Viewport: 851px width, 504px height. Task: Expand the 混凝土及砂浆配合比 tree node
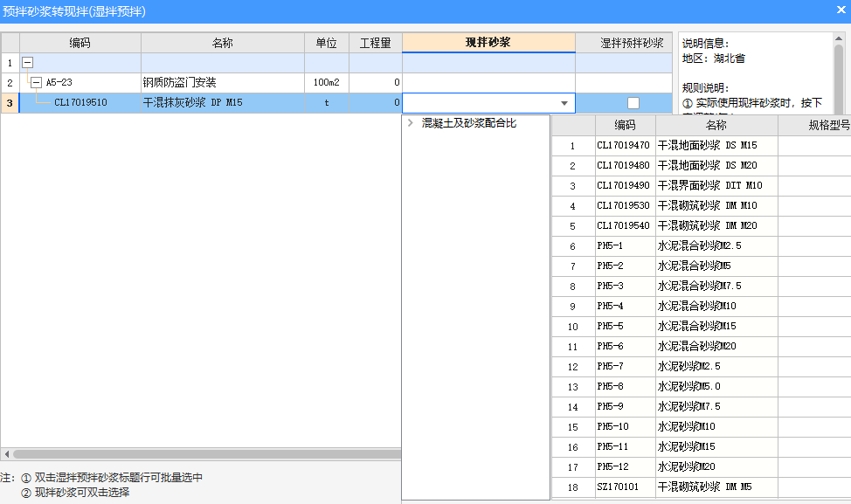(x=411, y=123)
